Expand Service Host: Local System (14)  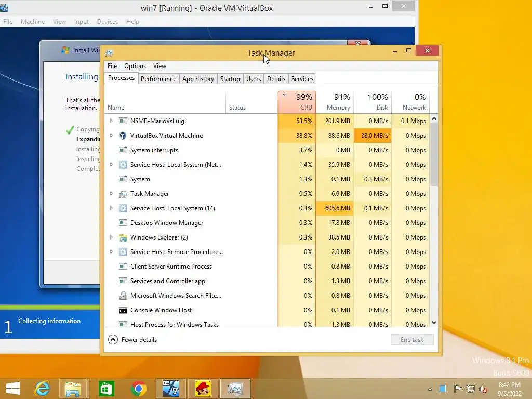111,208
